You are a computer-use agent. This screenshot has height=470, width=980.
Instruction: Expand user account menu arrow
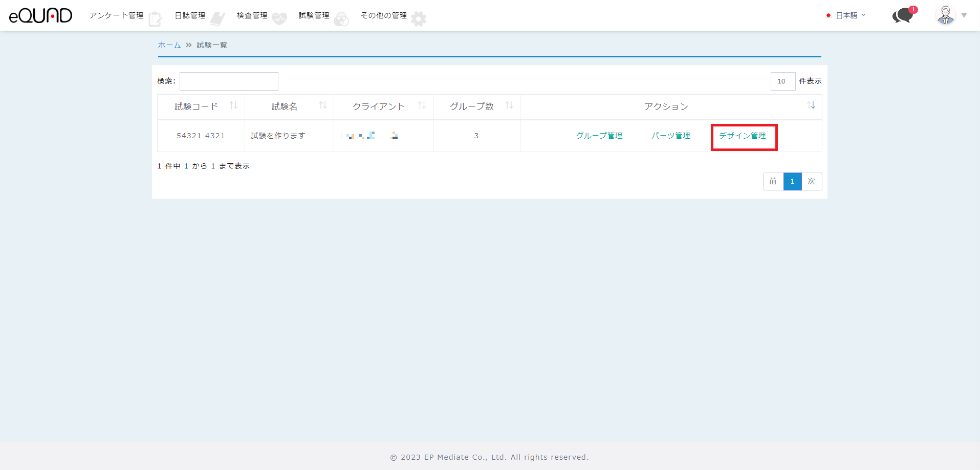tap(964, 15)
